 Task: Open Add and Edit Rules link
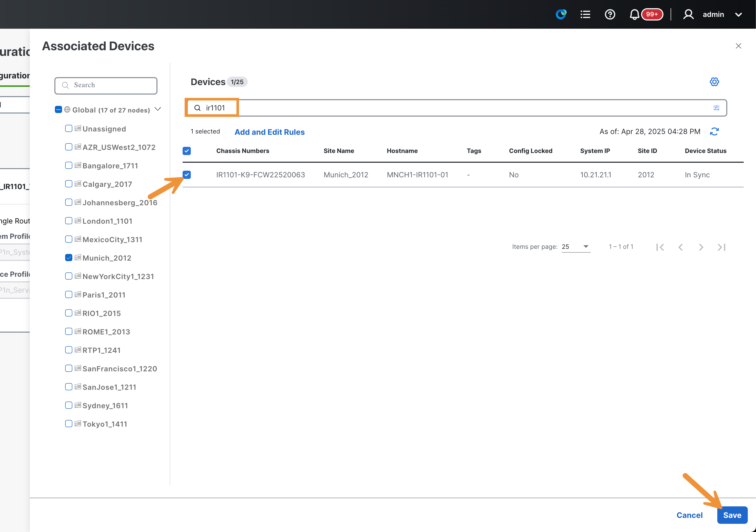click(270, 132)
